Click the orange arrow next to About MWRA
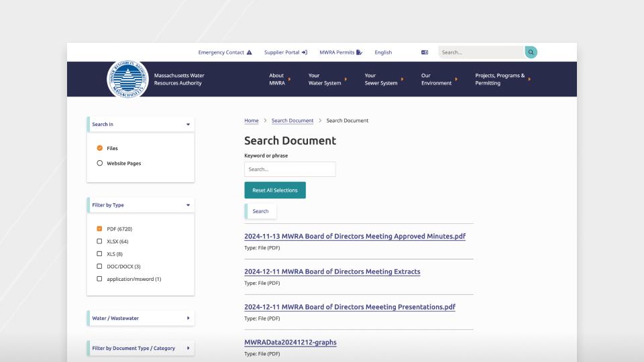 click(x=290, y=79)
